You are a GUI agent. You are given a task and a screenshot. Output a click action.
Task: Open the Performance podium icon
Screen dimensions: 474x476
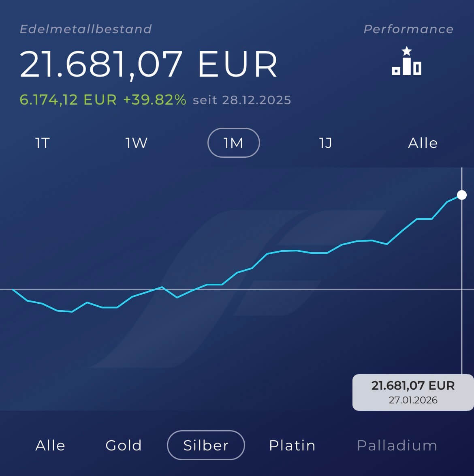[x=407, y=62]
